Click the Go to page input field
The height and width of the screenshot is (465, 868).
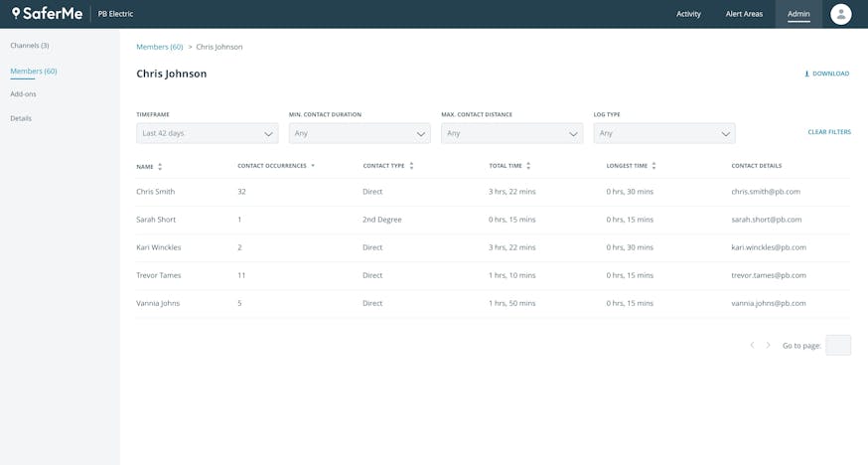tap(838, 346)
